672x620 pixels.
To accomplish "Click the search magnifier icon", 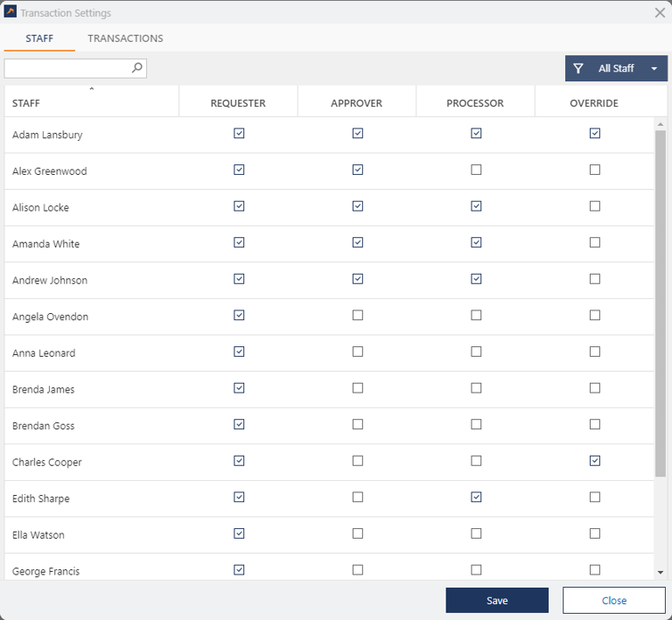I will point(137,67).
